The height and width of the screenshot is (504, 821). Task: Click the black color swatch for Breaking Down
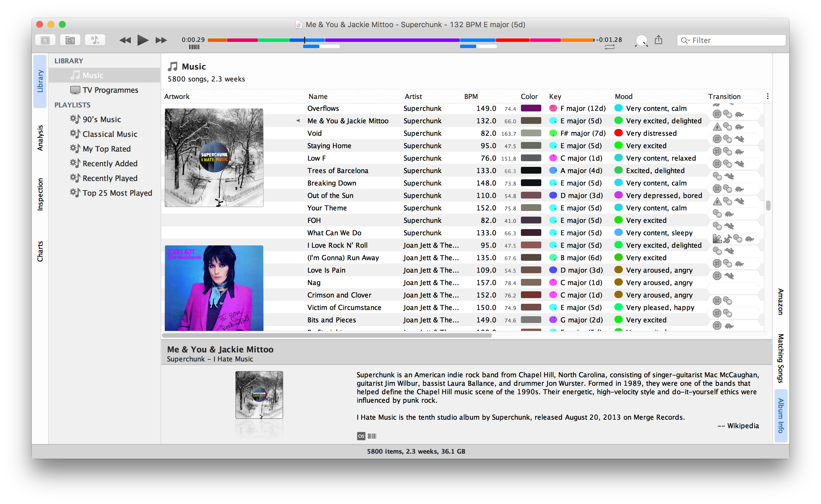tap(531, 183)
